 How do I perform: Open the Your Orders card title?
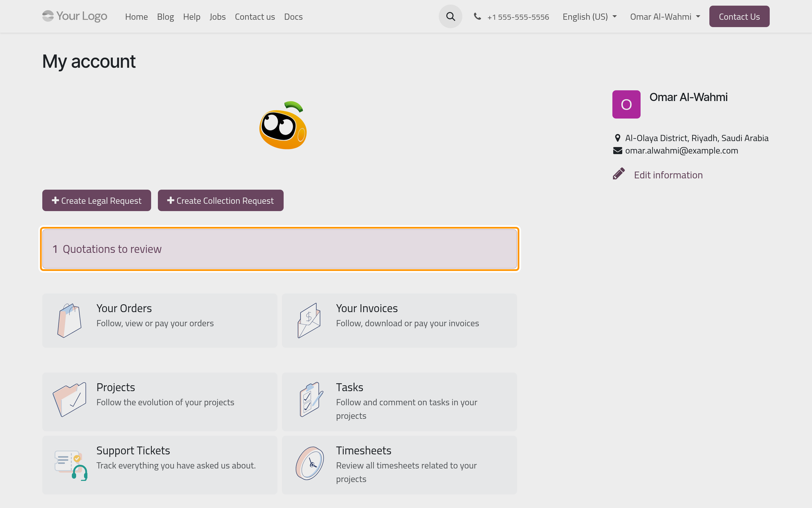pyautogui.click(x=124, y=308)
